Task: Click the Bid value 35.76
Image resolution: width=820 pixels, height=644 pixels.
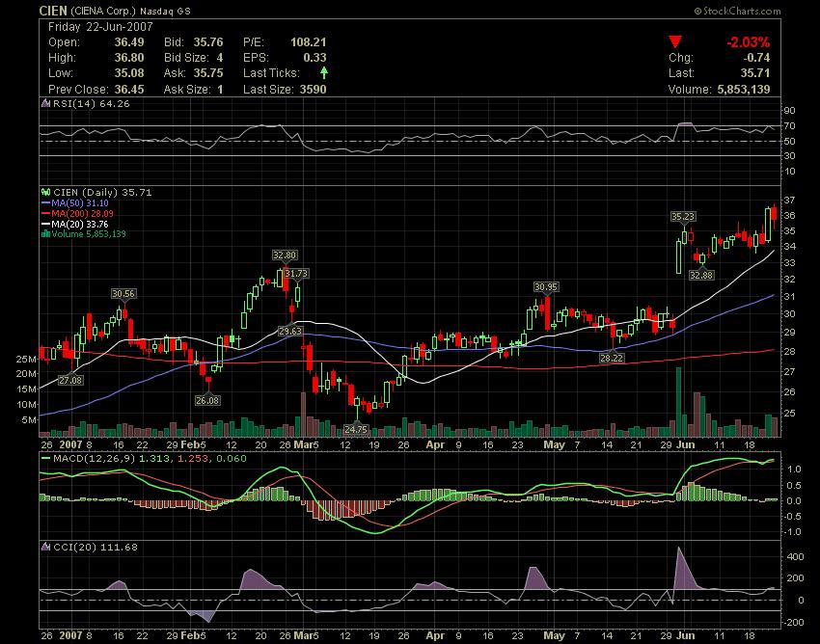Action: [208, 41]
